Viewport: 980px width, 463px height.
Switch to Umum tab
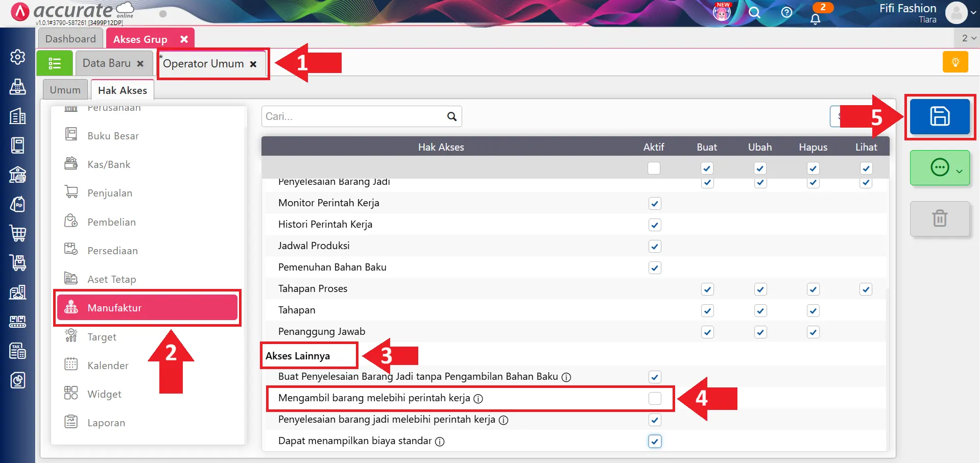[65, 90]
